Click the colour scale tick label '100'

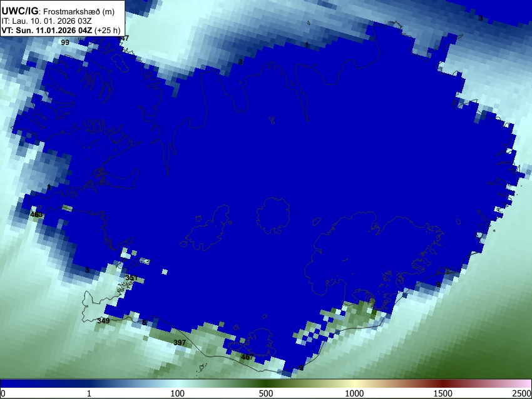[x=178, y=393]
